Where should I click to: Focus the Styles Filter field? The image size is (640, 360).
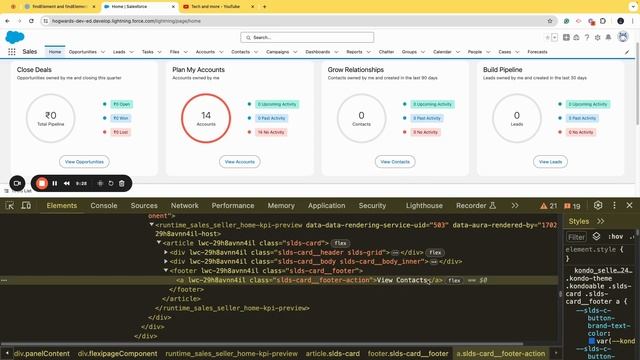pos(576,237)
